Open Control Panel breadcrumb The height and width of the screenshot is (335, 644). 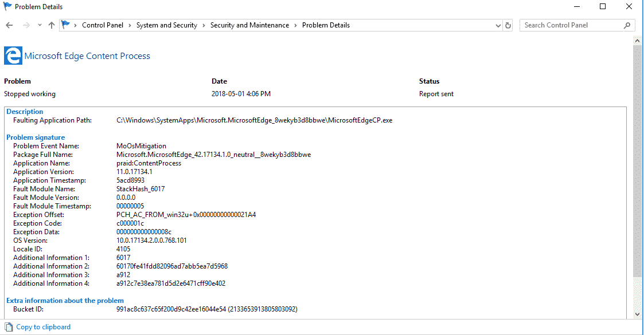(103, 25)
